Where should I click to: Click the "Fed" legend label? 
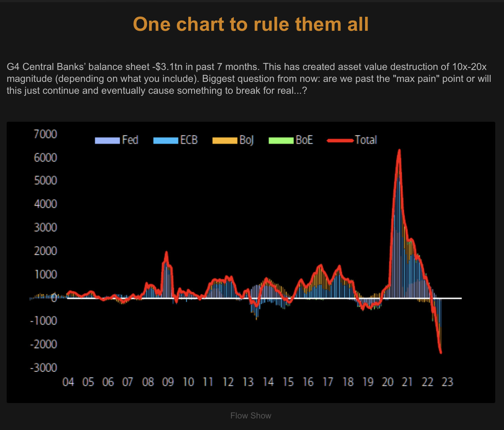click(130, 140)
